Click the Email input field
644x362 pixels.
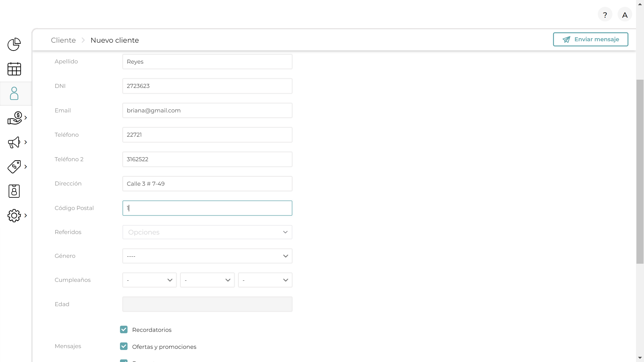click(207, 111)
